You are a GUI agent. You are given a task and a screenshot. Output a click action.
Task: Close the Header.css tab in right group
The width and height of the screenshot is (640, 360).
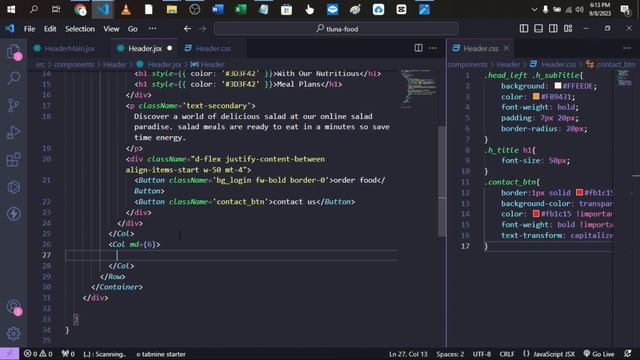coord(506,48)
